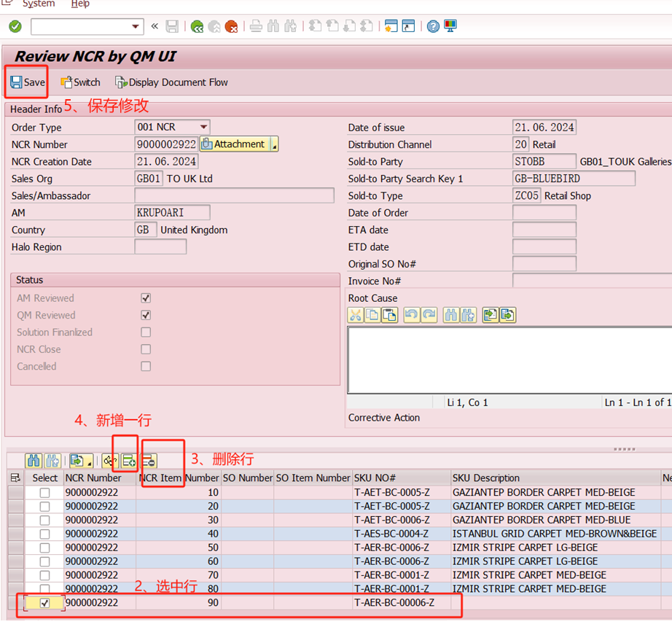Open the Help menu

pos(80,4)
